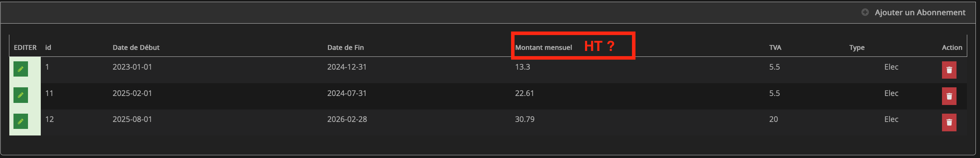Delete the subscription starting 2023-01-01
980x158 pixels.
(x=949, y=70)
